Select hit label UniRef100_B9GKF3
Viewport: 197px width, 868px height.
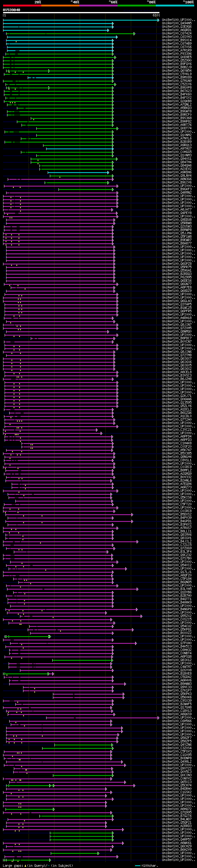(x=177, y=189)
